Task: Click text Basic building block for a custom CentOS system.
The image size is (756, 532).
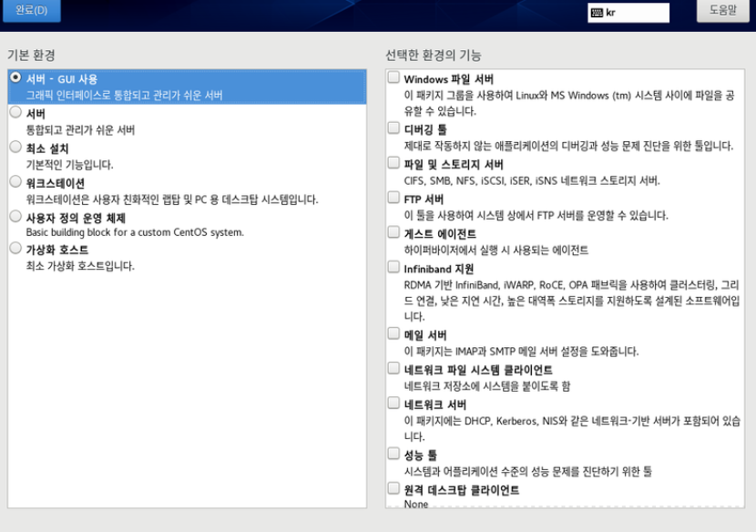Action: pyautogui.click(x=135, y=232)
